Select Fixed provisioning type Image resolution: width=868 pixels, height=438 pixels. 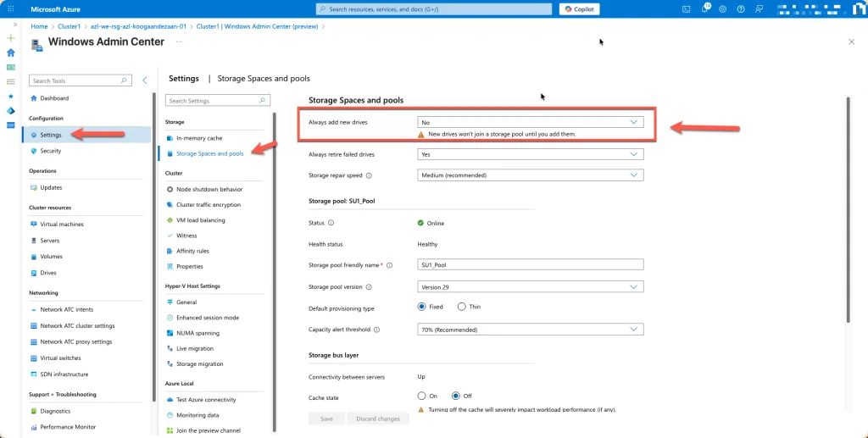tap(422, 307)
